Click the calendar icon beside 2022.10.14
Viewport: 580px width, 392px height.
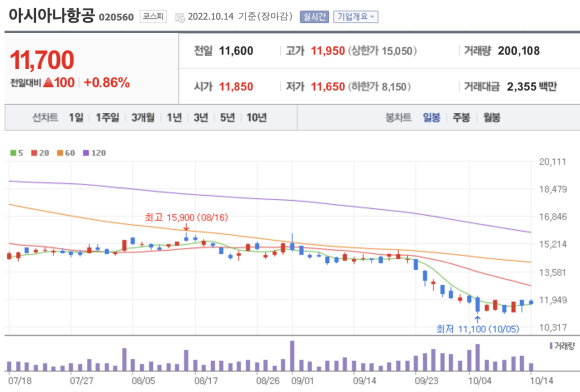point(179,17)
